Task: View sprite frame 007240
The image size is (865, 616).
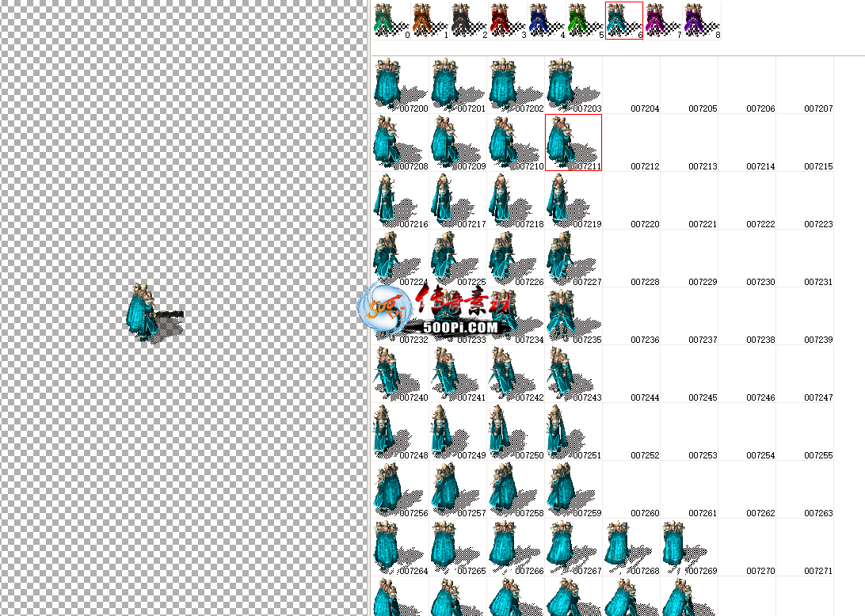Action: [400, 375]
